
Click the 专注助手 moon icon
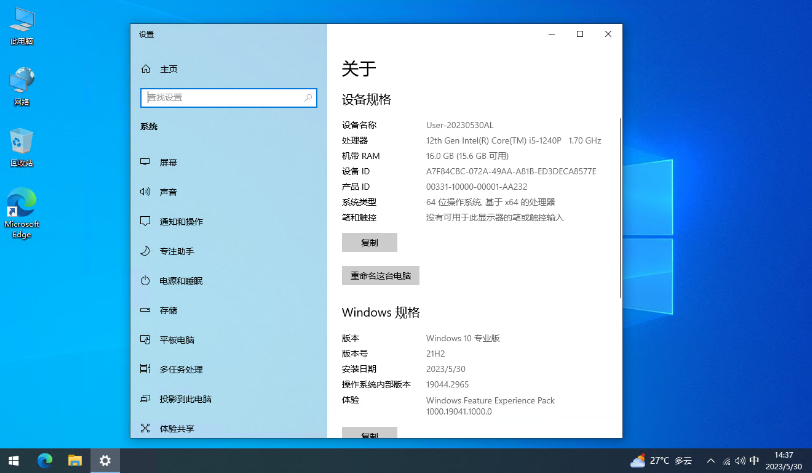[x=145, y=251]
